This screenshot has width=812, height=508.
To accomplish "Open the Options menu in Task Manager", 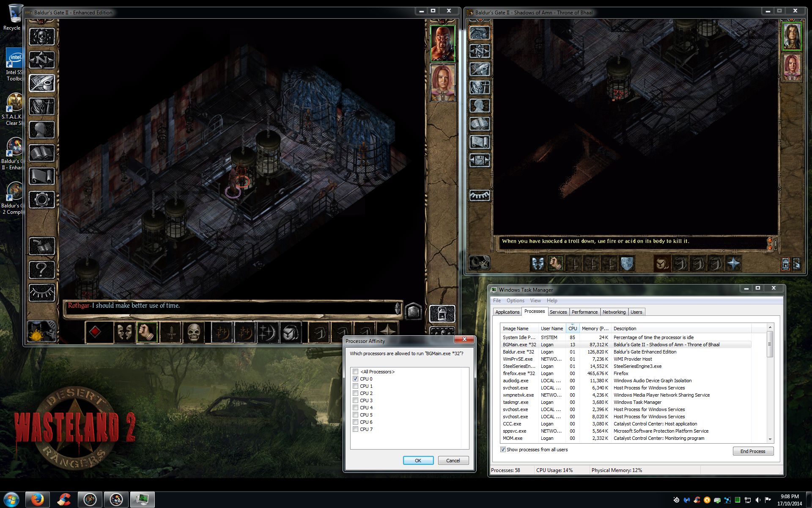I will coord(516,301).
